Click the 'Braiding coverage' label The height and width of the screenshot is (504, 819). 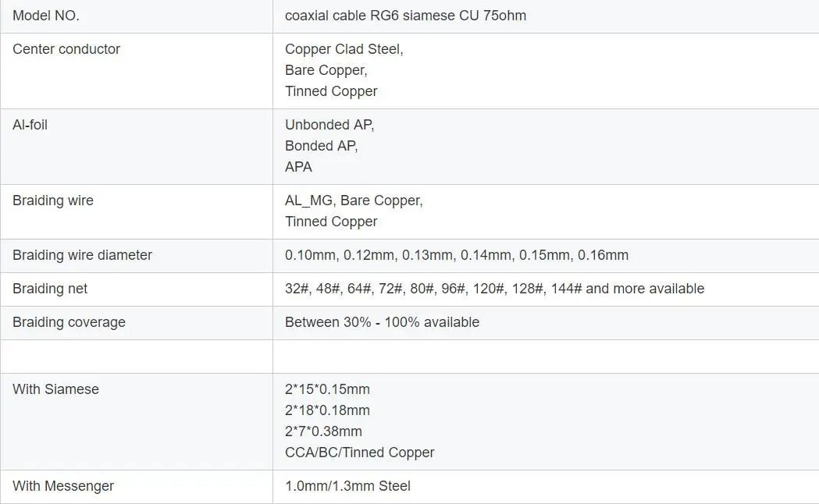coord(69,322)
